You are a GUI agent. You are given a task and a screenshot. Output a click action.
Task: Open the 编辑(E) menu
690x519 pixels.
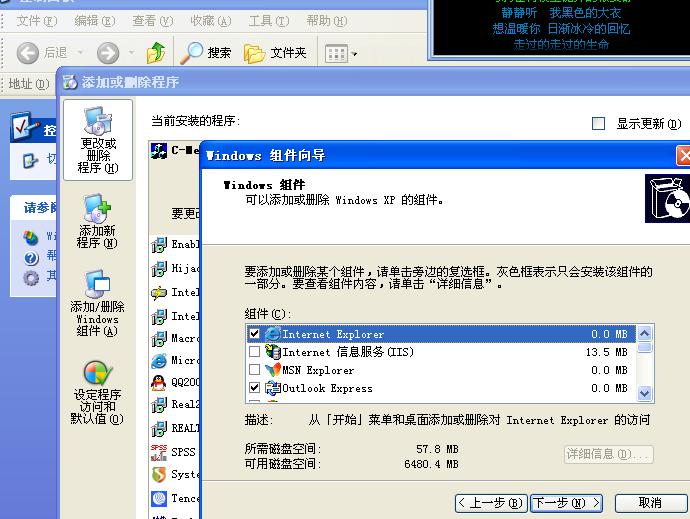pyautogui.click(x=95, y=21)
